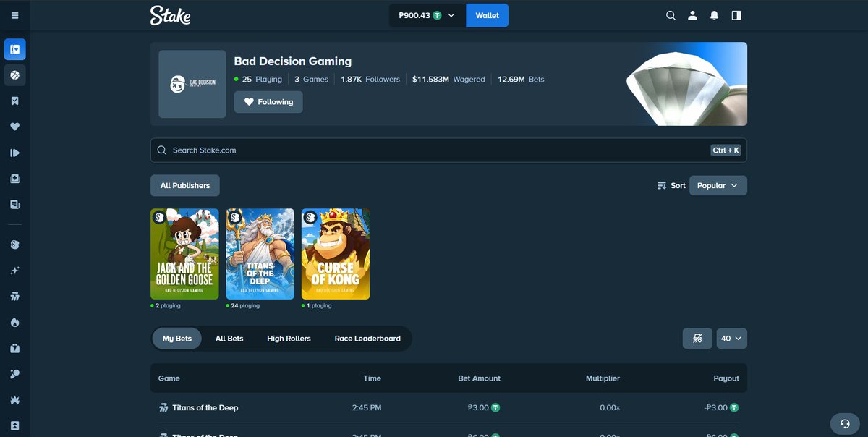Click the 1.87K Followers stat
The width and height of the screenshot is (868, 437).
(370, 80)
